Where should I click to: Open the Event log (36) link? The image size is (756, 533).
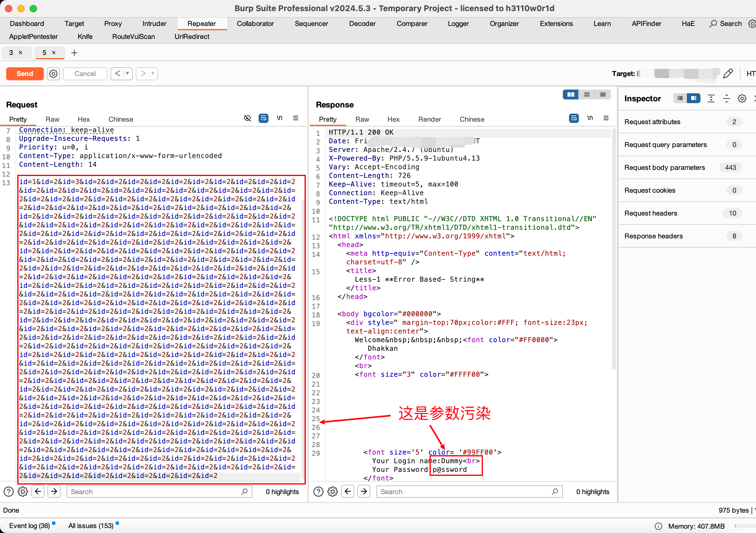click(29, 526)
